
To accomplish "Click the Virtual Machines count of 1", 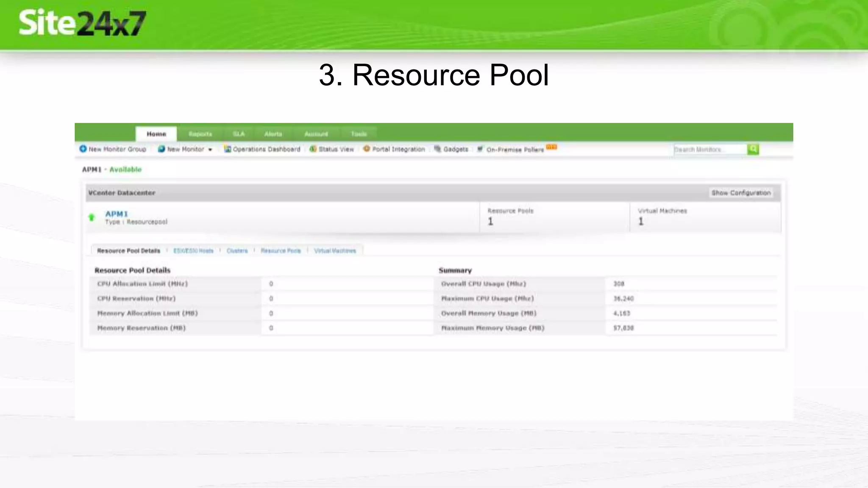I will (641, 222).
